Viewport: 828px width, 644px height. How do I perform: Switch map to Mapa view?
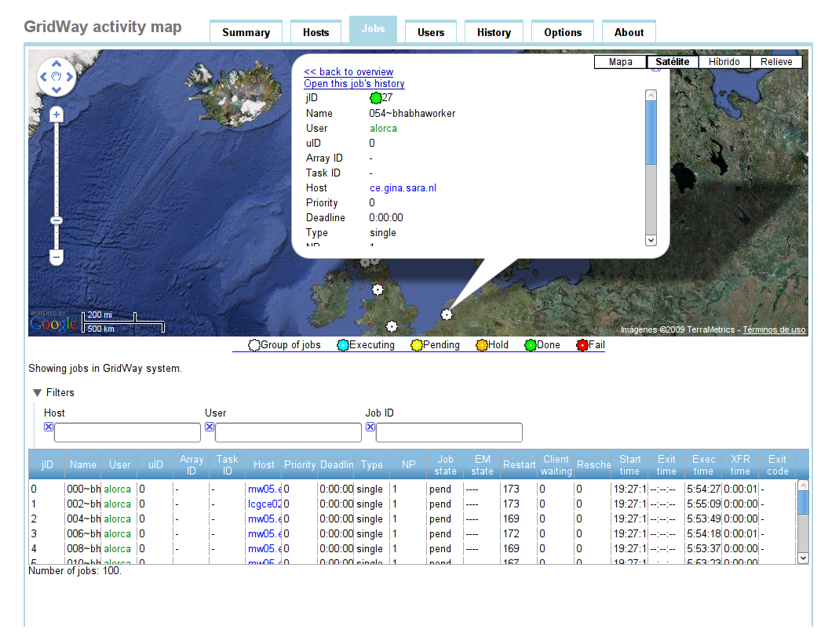click(621, 62)
